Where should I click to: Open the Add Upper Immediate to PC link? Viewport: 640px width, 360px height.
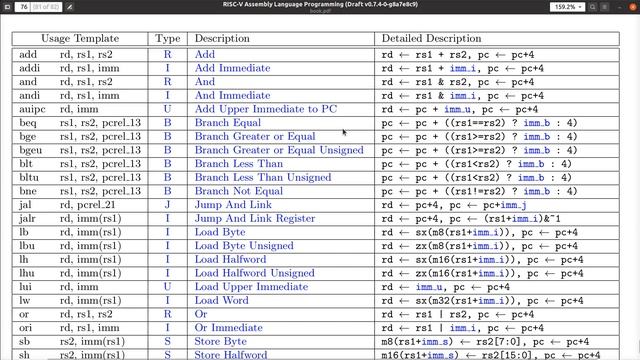point(266,109)
